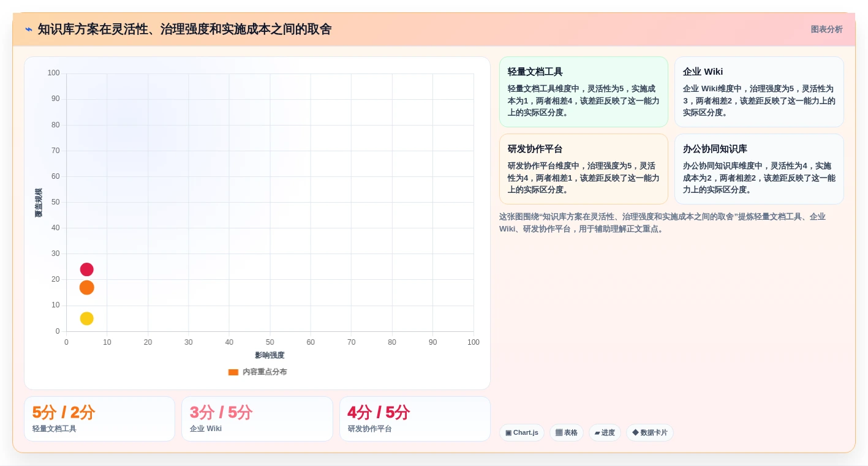Click the 企业 Wiki label under 3分 / 5分
The height and width of the screenshot is (466, 868).
pos(206,429)
